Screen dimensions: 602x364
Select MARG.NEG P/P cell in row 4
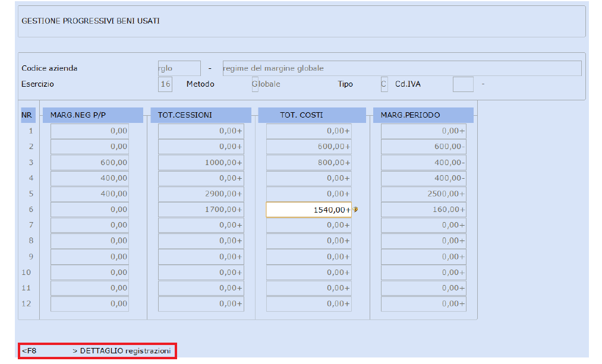[x=90, y=178]
